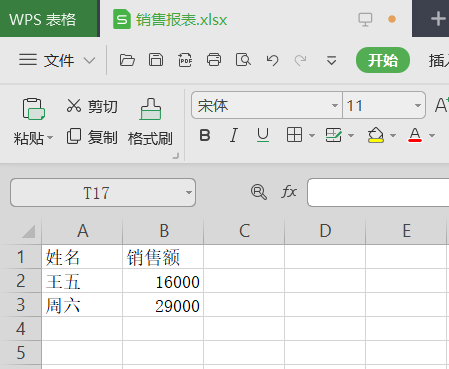
Task: Click the print icon
Action: (x=214, y=60)
